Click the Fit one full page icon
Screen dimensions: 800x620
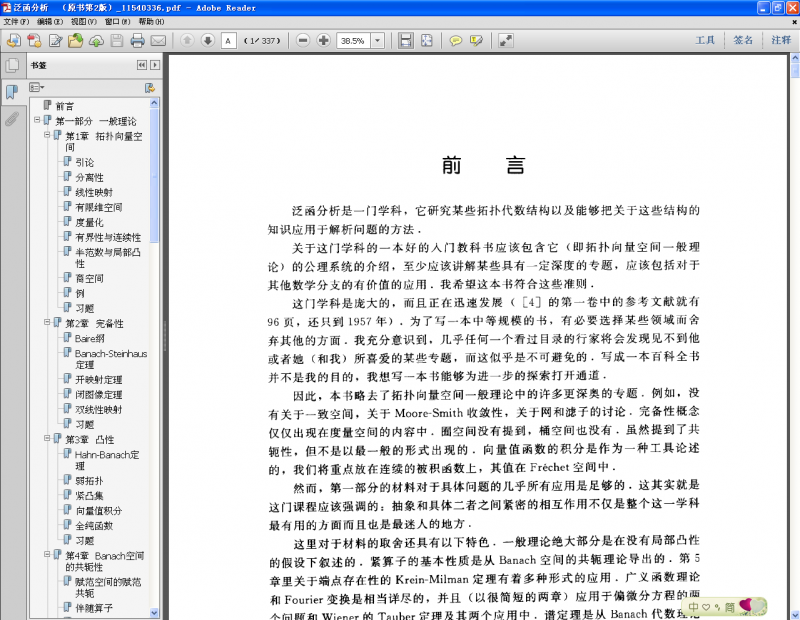tap(427, 40)
